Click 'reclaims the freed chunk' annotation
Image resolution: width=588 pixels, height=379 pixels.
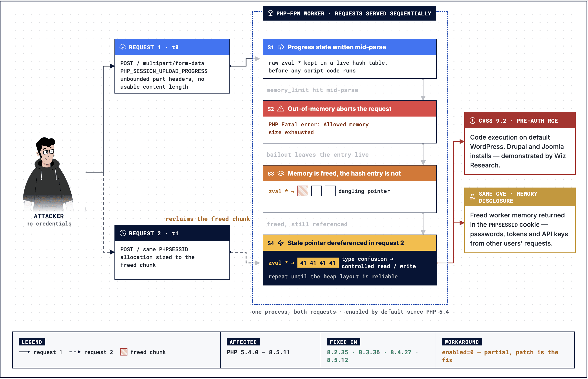208,219
